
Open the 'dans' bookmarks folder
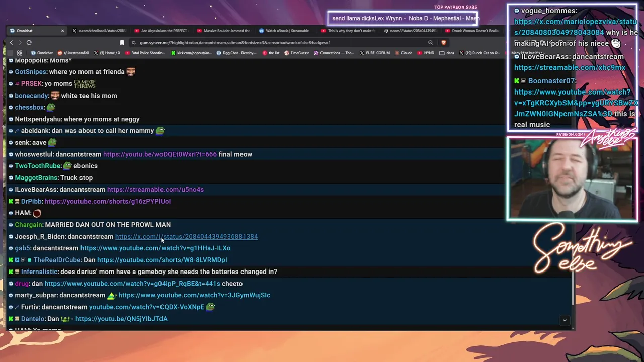pyautogui.click(x=447, y=53)
